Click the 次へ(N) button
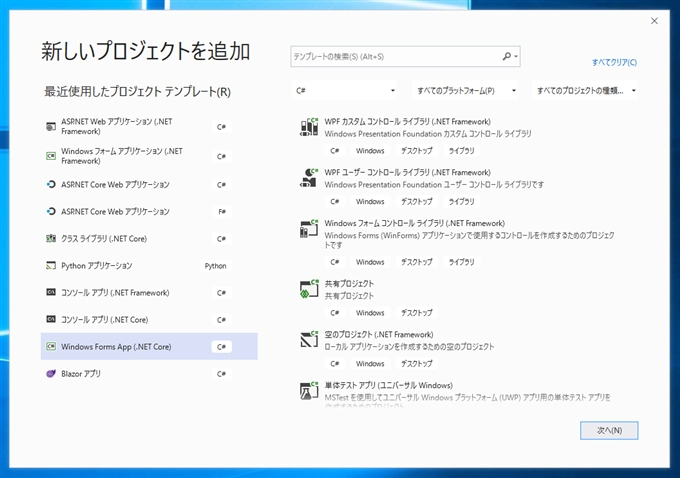 click(x=609, y=430)
